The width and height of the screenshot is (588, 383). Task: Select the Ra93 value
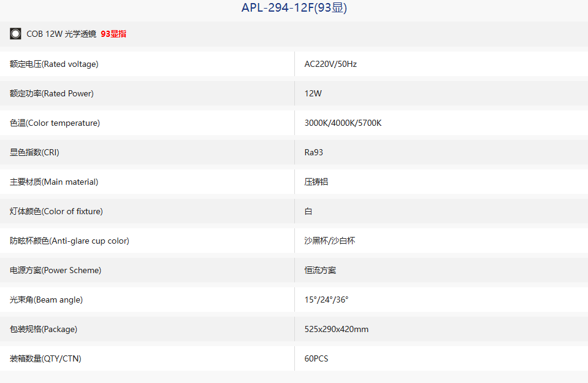click(x=313, y=152)
